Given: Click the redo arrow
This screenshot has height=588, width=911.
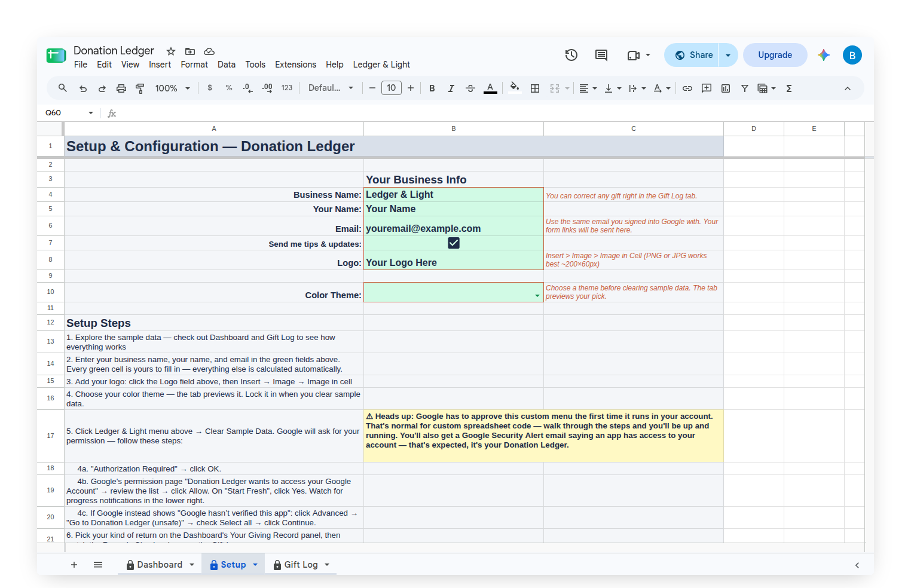Looking at the screenshot, I should click(x=102, y=88).
